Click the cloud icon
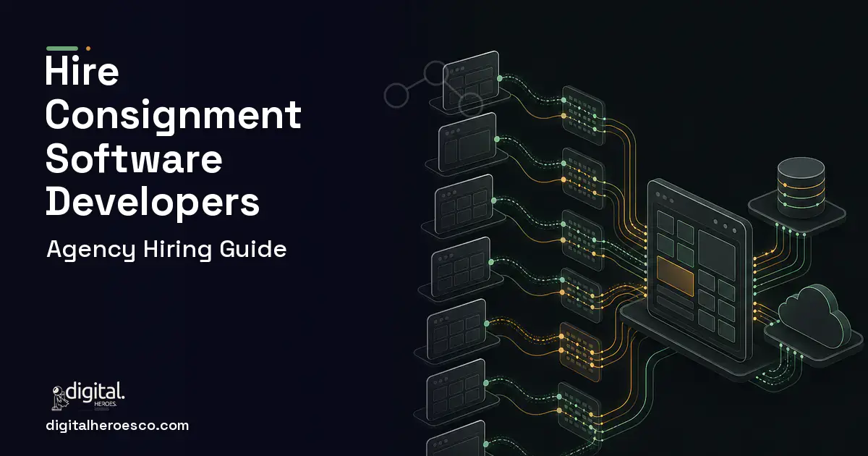 tap(815, 316)
